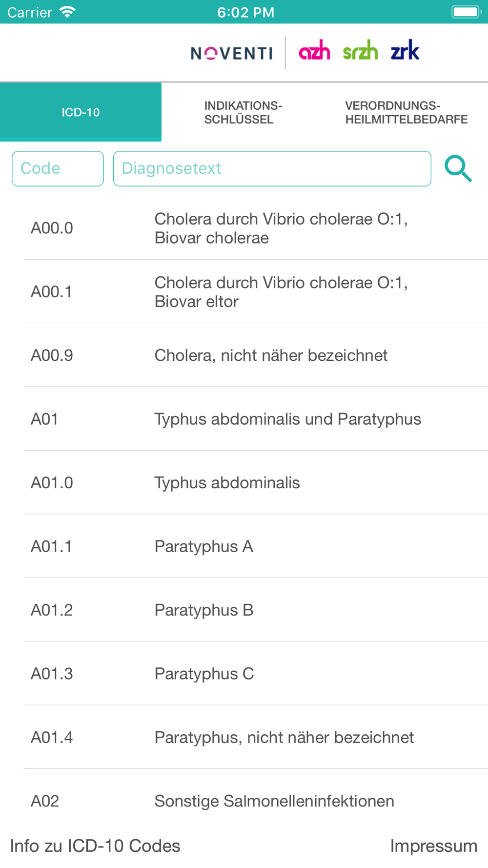Open the Indikationsschlüssel tab
The height and width of the screenshot is (868, 488).
click(243, 112)
